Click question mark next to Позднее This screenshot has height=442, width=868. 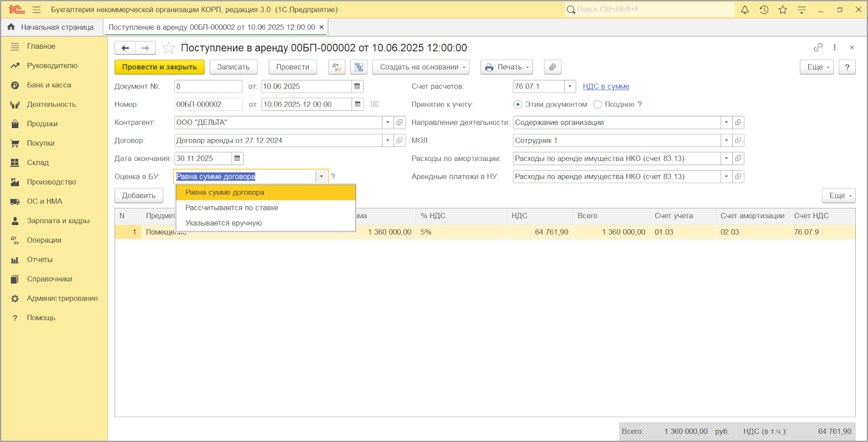(640, 104)
